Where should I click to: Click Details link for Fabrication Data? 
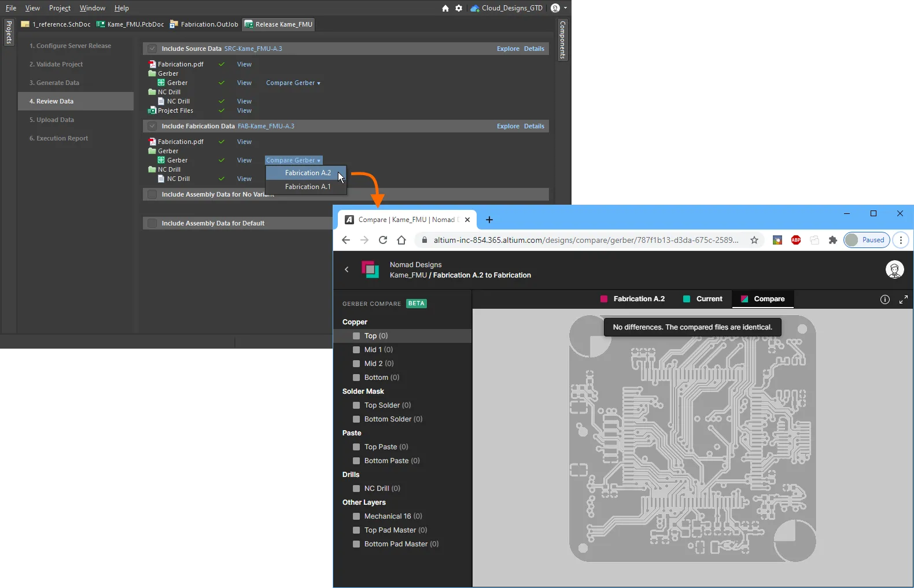[x=534, y=126]
